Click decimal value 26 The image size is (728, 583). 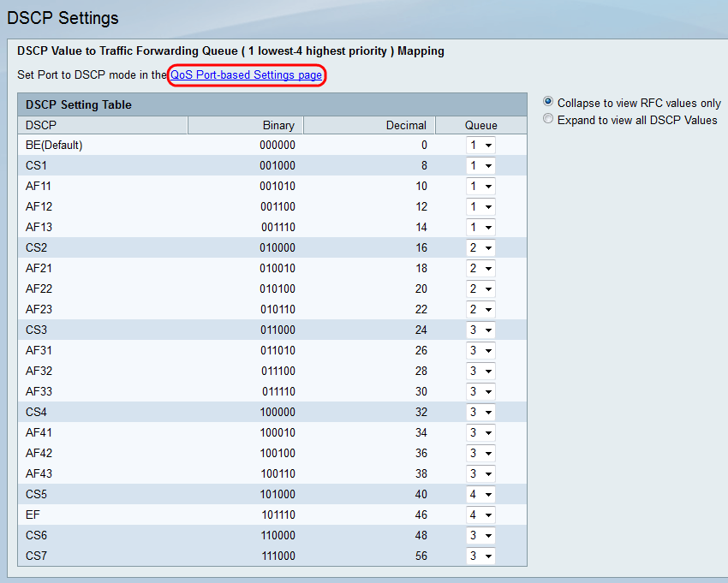pyautogui.click(x=421, y=350)
